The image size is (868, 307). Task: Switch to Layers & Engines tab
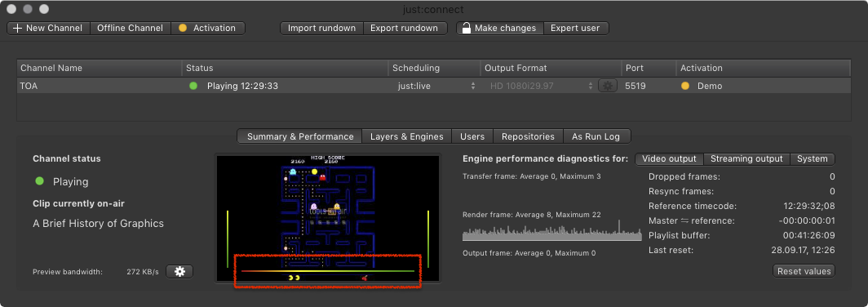[x=407, y=136]
